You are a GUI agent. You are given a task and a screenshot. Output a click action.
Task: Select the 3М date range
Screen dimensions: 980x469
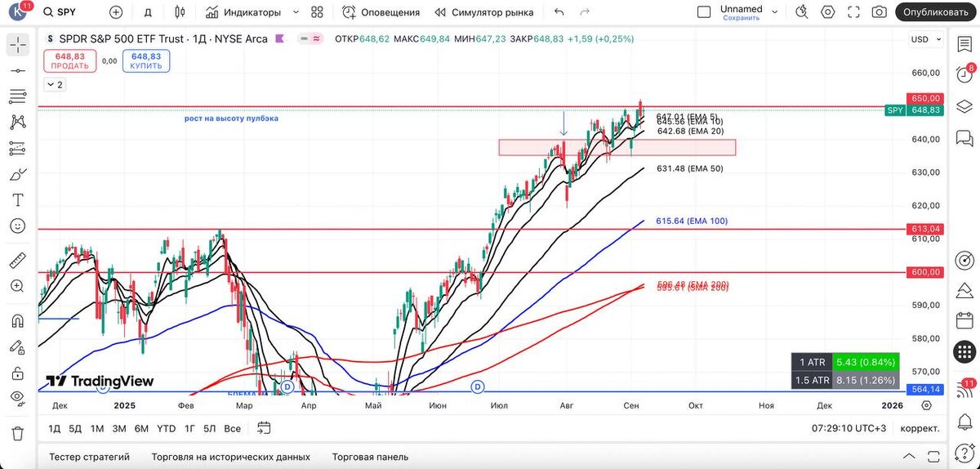click(x=119, y=428)
